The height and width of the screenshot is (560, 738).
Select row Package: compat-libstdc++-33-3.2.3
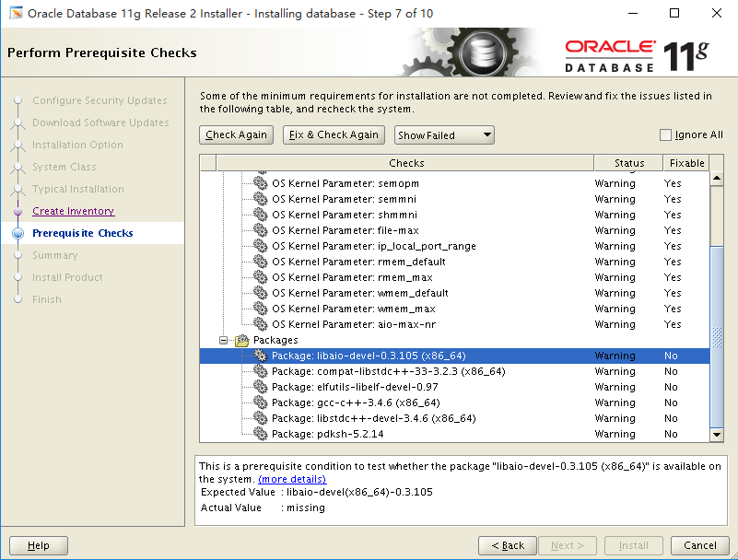[454, 371]
